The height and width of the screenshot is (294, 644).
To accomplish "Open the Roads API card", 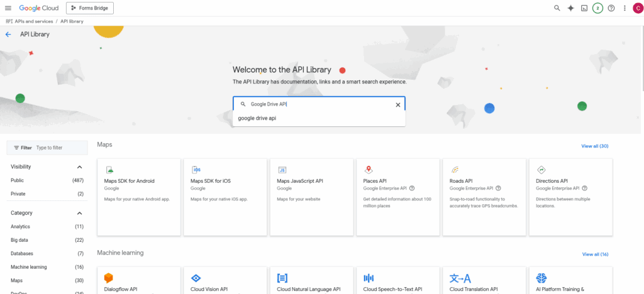I will pos(484,197).
